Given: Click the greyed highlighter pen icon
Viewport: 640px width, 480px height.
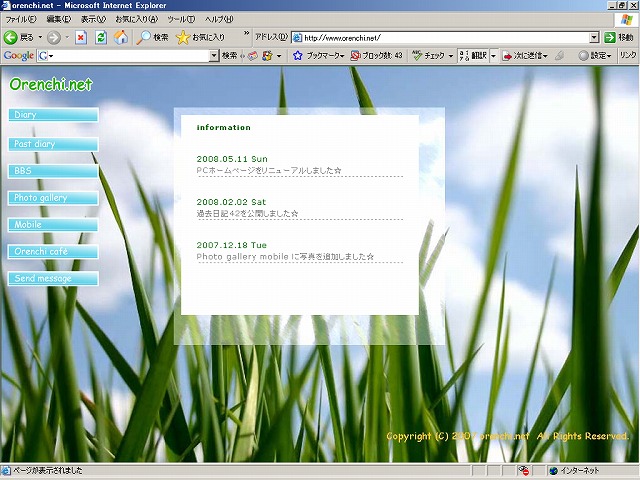Looking at the screenshot, I should (x=560, y=56).
